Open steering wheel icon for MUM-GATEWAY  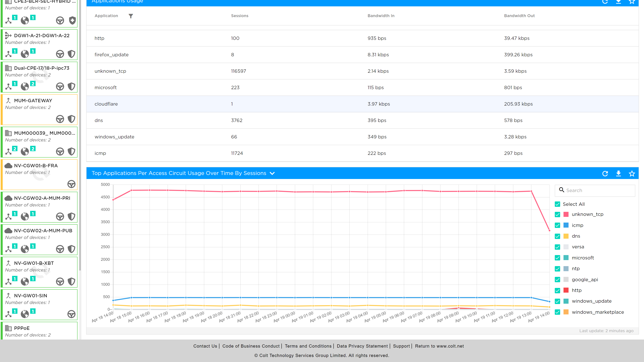pos(60,119)
